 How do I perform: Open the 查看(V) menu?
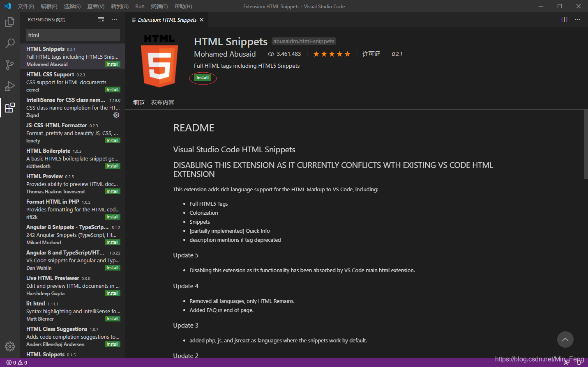pos(96,6)
